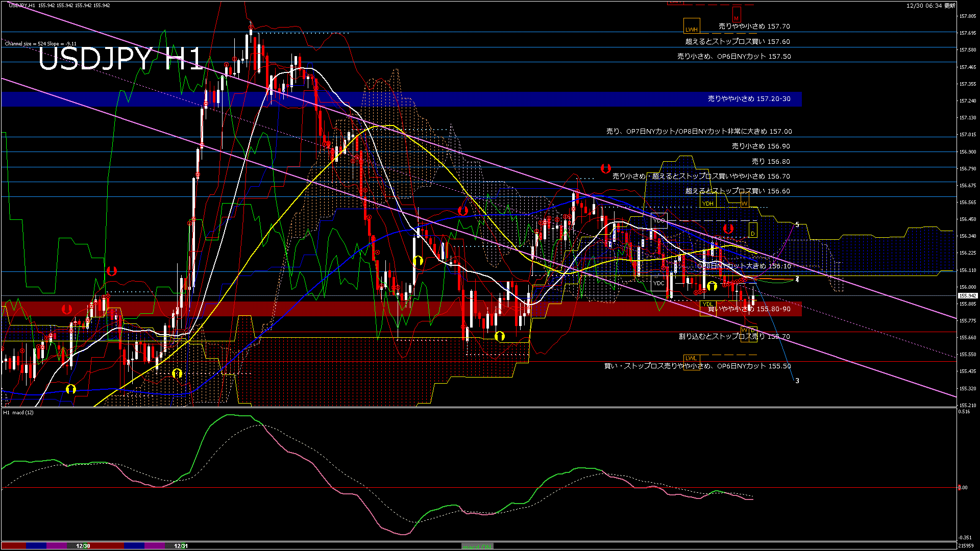Click red down-arrow beside the D box
Image resolution: width=980 pixels, height=551 pixels.
pos(728,229)
